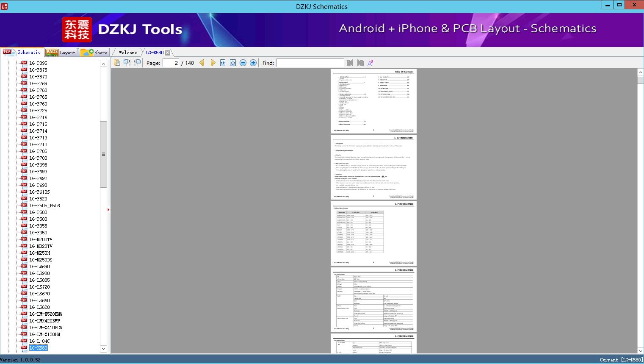Image resolution: width=644 pixels, height=364 pixels.
Task: Open LG-F765 schematic entry
Action: pos(38,97)
